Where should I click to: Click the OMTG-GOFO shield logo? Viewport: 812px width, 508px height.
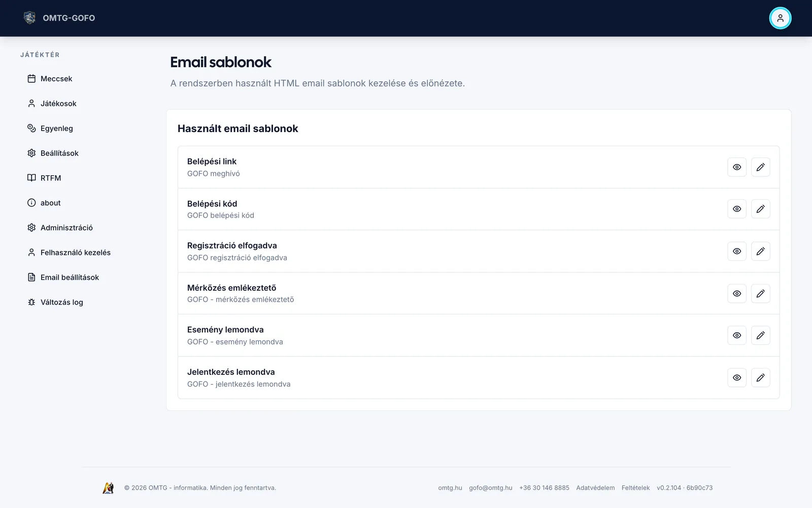pyautogui.click(x=30, y=18)
